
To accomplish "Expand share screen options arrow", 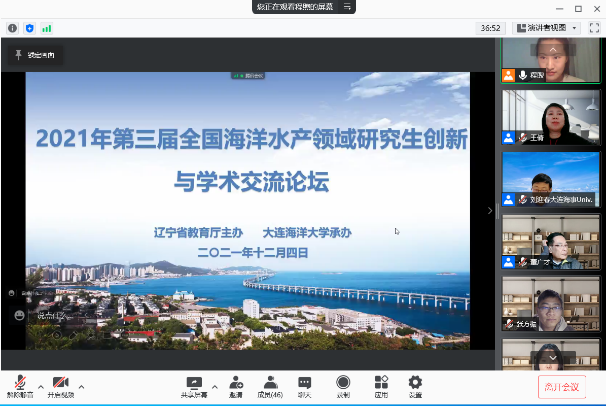I will click(214, 387).
